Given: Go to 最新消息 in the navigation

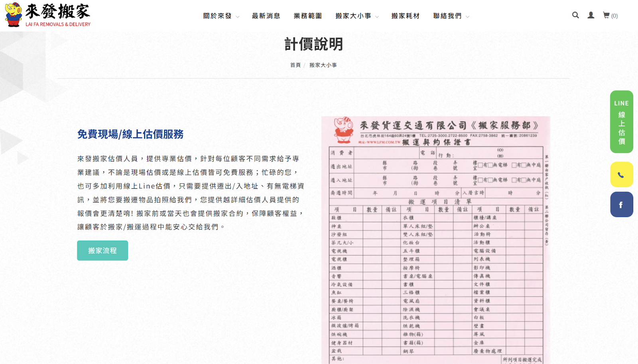Looking at the screenshot, I should [266, 16].
